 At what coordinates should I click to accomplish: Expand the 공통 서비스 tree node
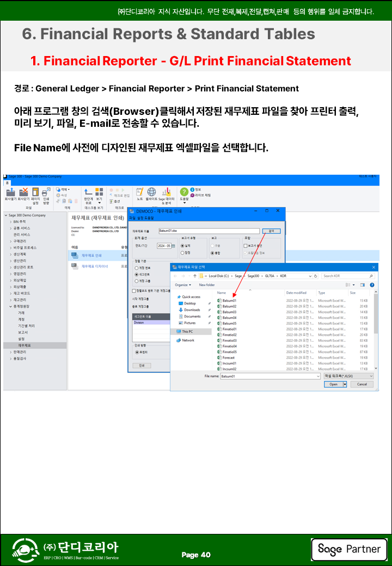11,228
